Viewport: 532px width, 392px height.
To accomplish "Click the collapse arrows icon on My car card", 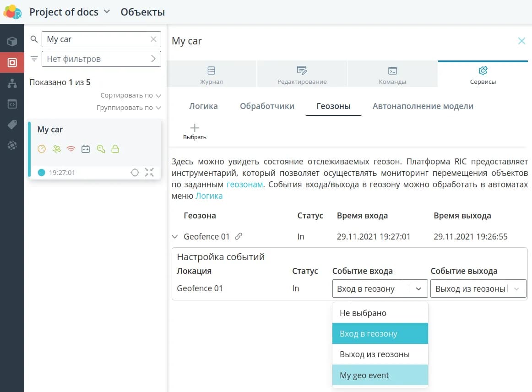I will [149, 173].
